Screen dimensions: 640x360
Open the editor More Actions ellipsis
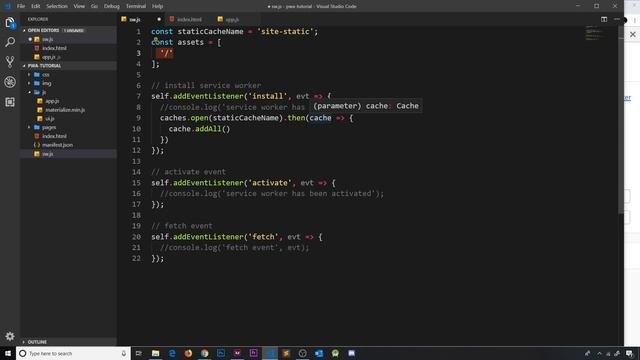click(x=616, y=19)
